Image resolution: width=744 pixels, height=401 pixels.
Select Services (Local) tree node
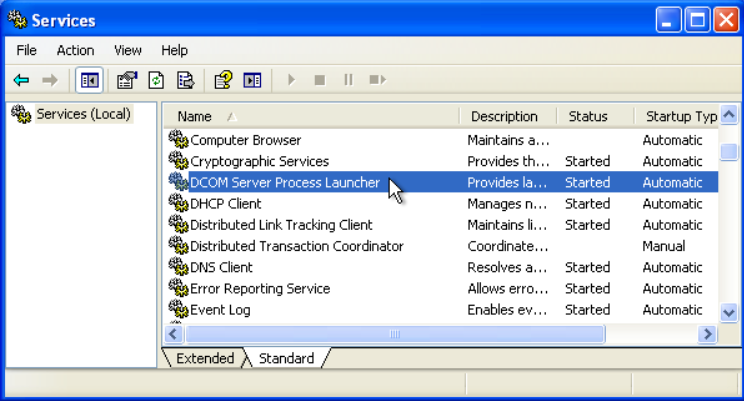point(83,114)
